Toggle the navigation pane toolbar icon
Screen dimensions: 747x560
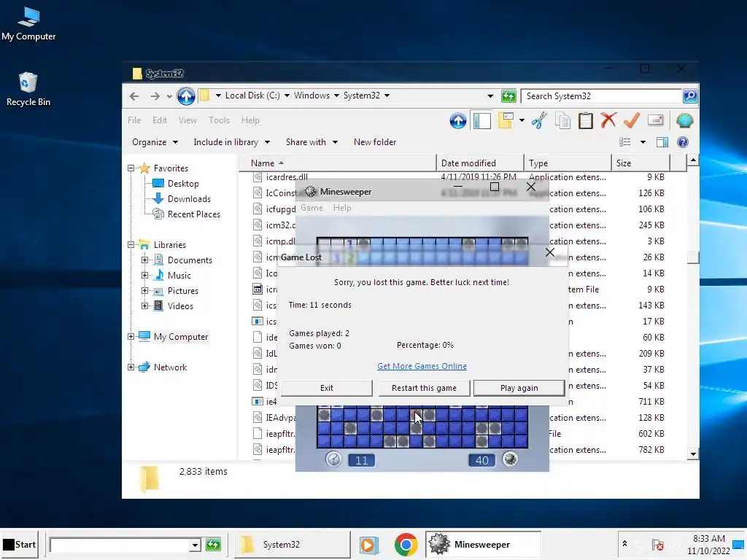point(481,120)
